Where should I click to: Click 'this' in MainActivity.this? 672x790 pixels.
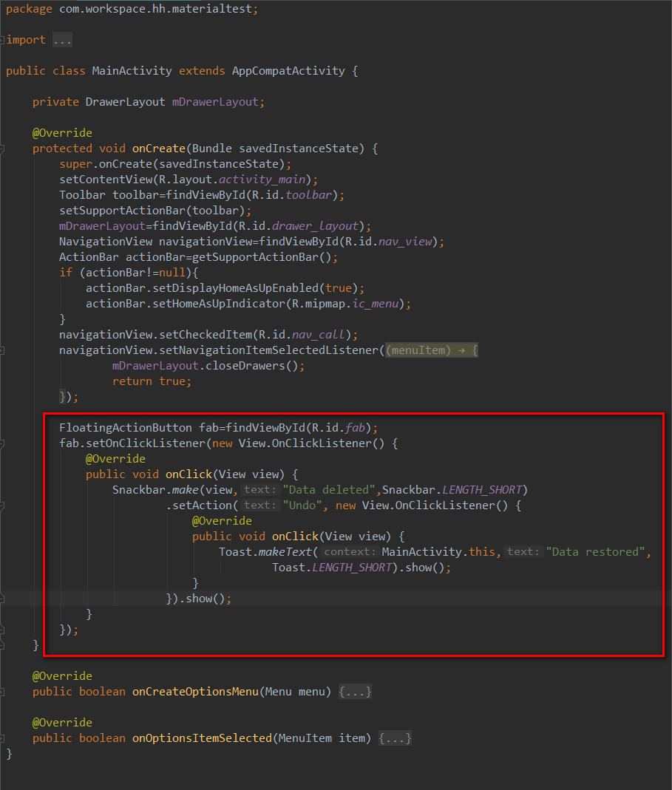pyautogui.click(x=482, y=552)
